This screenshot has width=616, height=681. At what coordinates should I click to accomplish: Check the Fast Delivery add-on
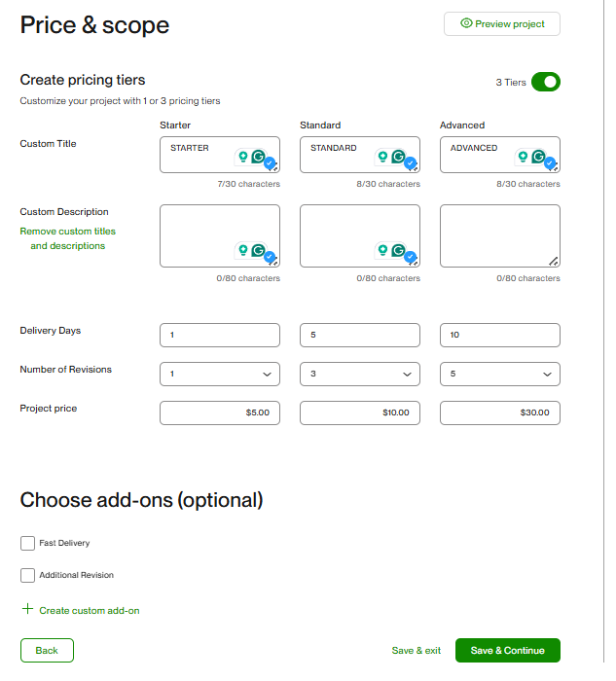pyautogui.click(x=27, y=543)
